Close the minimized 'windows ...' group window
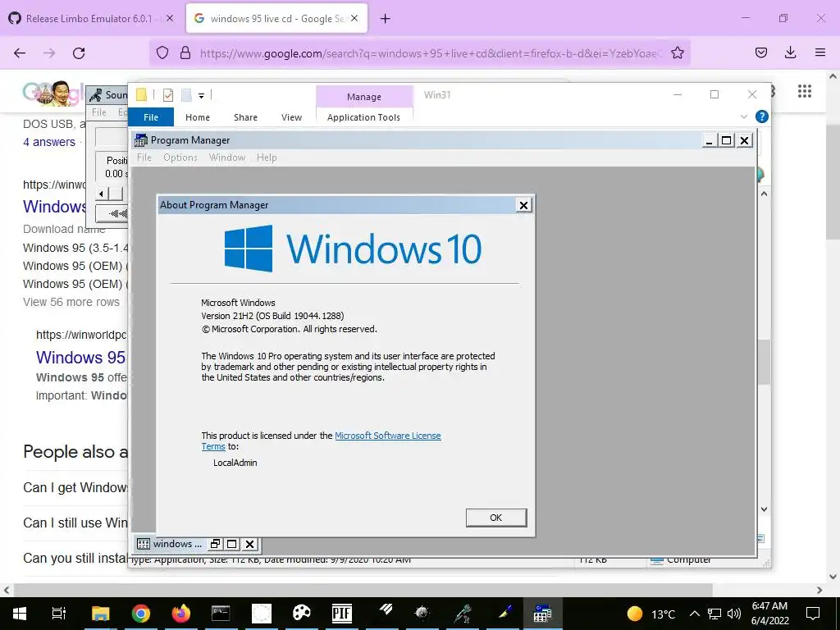 coord(249,545)
